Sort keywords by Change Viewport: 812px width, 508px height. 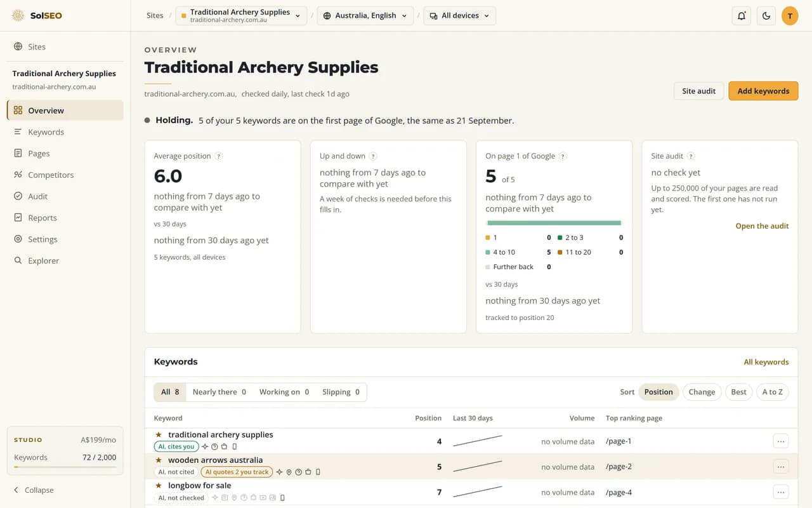[x=702, y=392]
